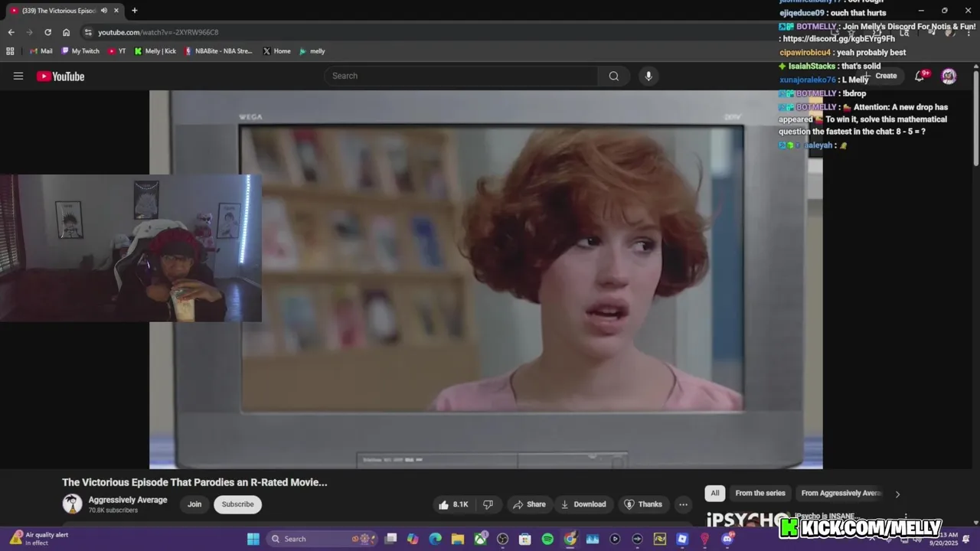Go to the YouTube home logo
This screenshot has width=980, height=551.
[60, 76]
